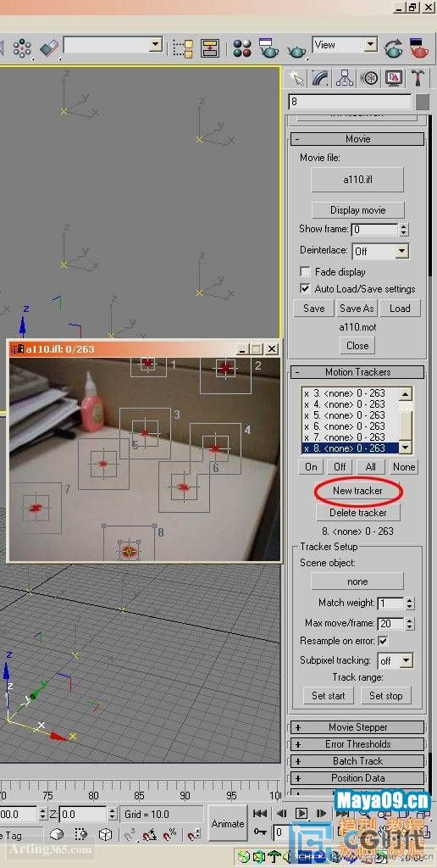
Task: Open Subpixel tracking dropdown
Action: point(407,660)
